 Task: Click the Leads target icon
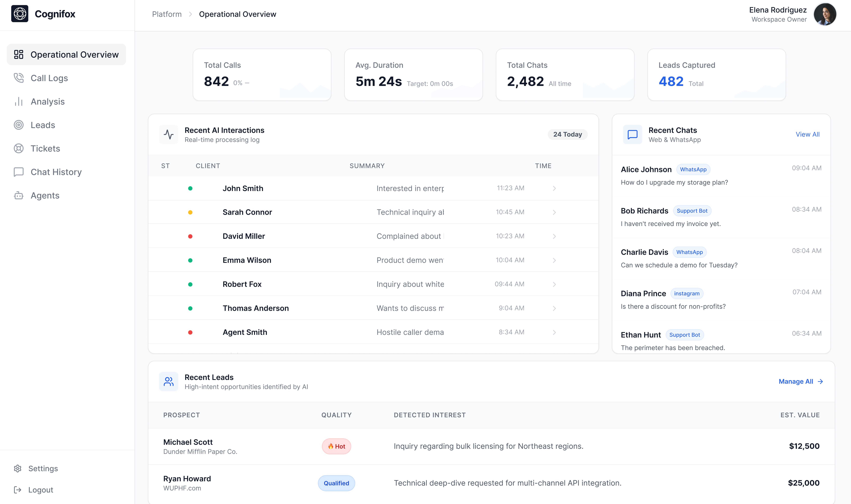pyautogui.click(x=19, y=125)
